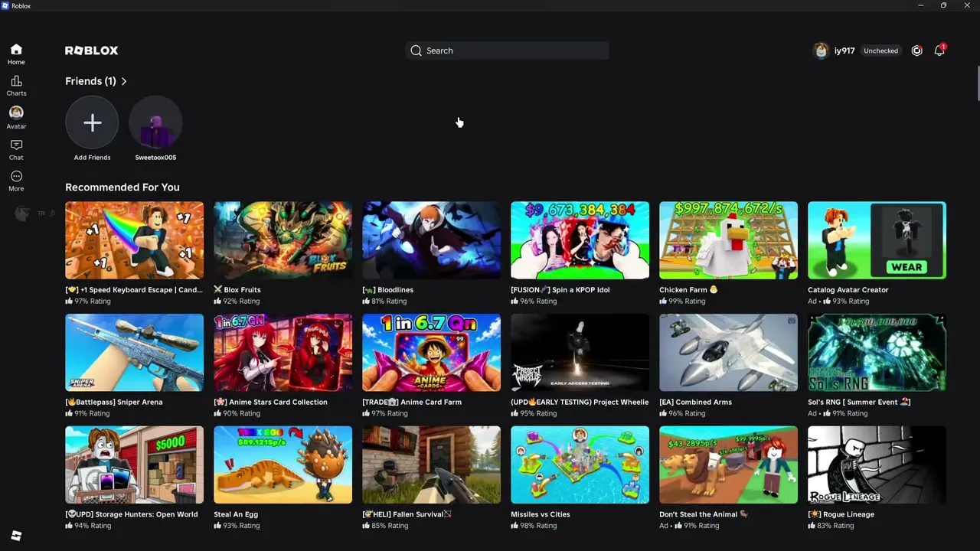The image size is (980, 551).
Task: Open Chat from the sidebar
Action: pyautogui.click(x=16, y=150)
